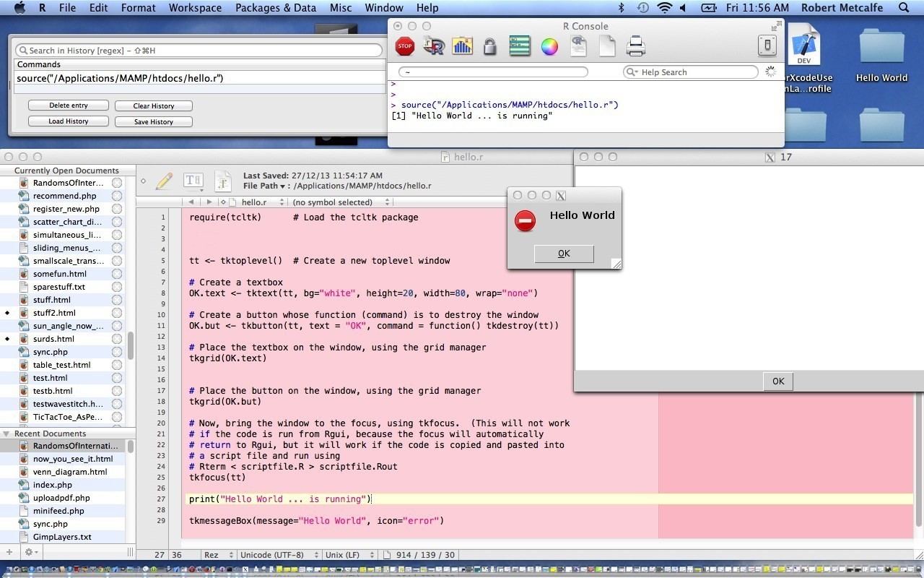Viewport: 924px width, 578px height.
Task: Click the Source R document icon in console toolbar
Action: pos(434,46)
